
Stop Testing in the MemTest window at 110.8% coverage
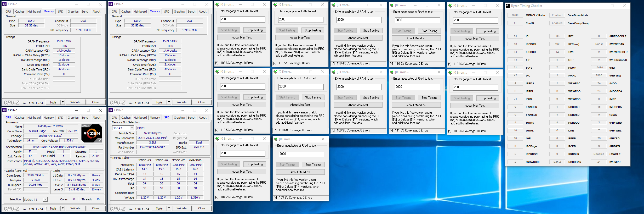[x=488, y=31]
